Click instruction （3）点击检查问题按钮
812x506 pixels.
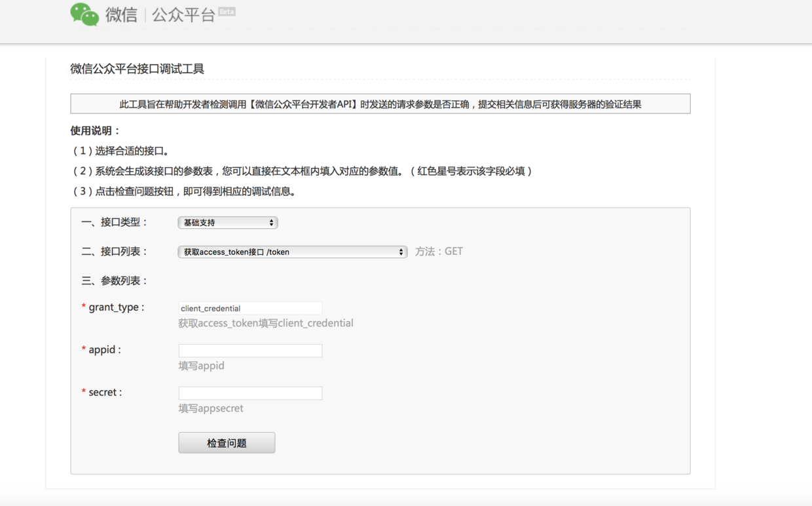click(185, 191)
